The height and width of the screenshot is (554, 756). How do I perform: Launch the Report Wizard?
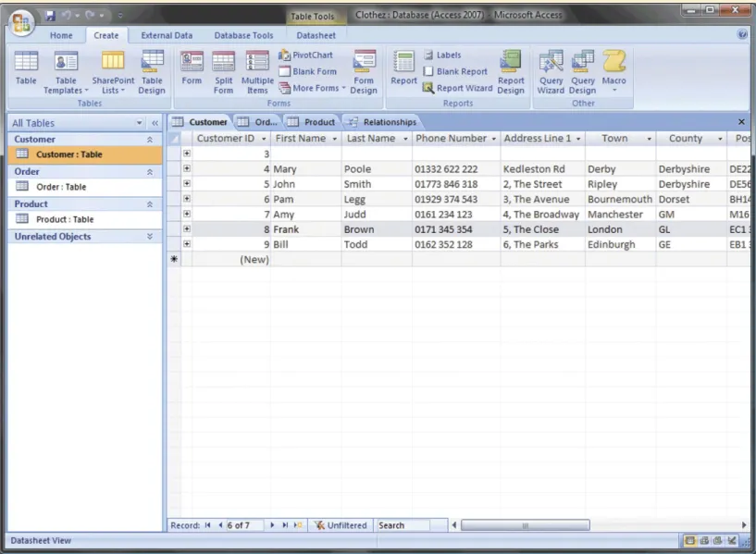coord(457,88)
